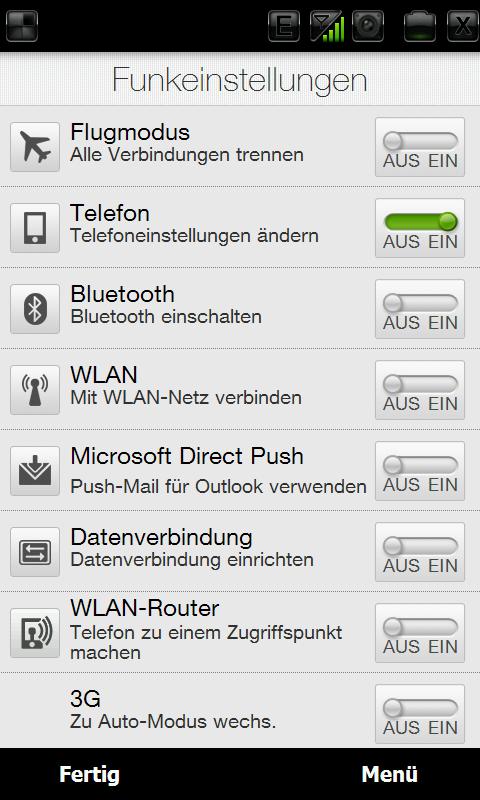Image resolution: width=480 pixels, height=800 pixels.
Task: Open the Menü softkey
Action: (x=390, y=774)
